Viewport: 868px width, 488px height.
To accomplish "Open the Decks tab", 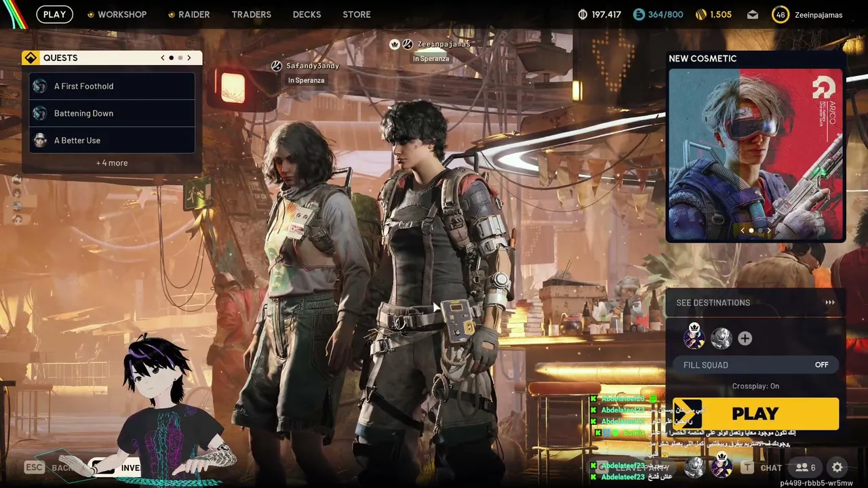I will tap(307, 14).
